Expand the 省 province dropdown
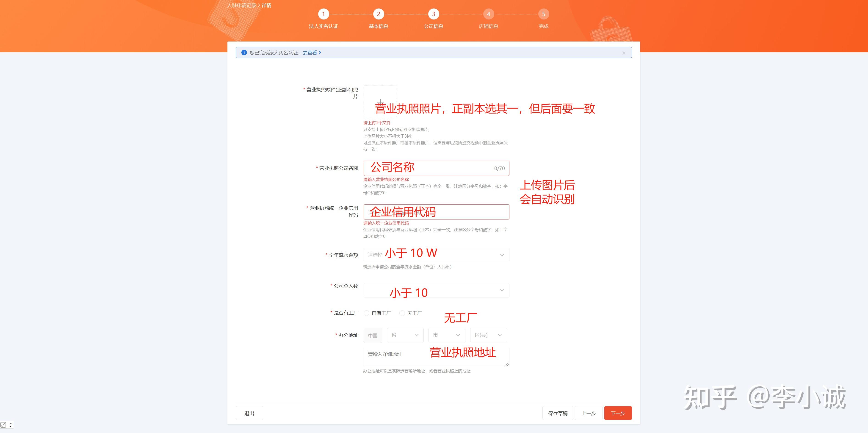 pos(405,335)
